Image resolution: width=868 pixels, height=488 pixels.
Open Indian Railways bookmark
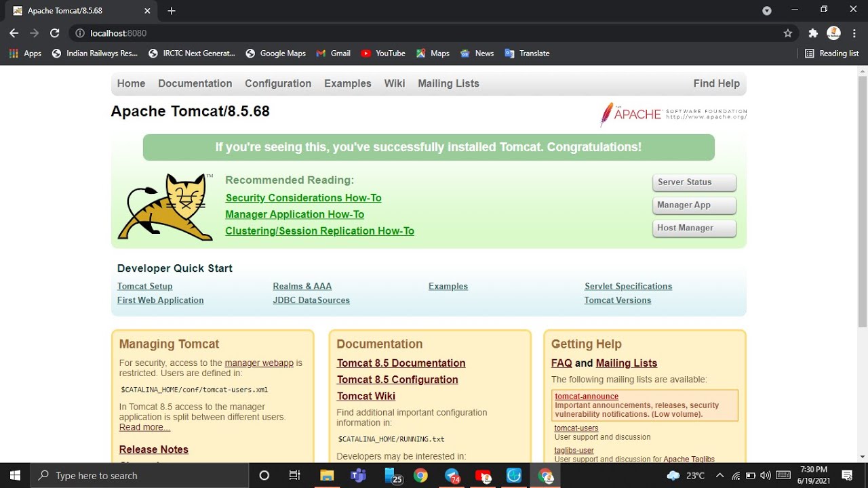[x=95, y=54]
